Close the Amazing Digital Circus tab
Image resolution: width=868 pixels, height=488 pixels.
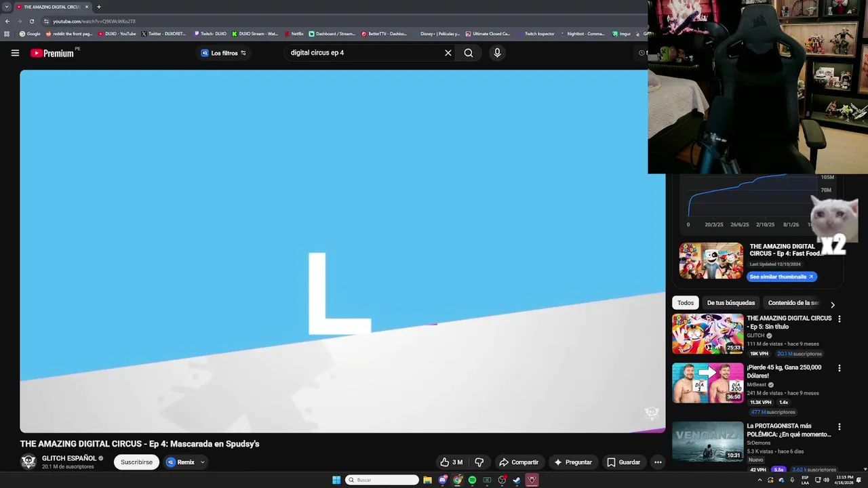click(x=87, y=7)
